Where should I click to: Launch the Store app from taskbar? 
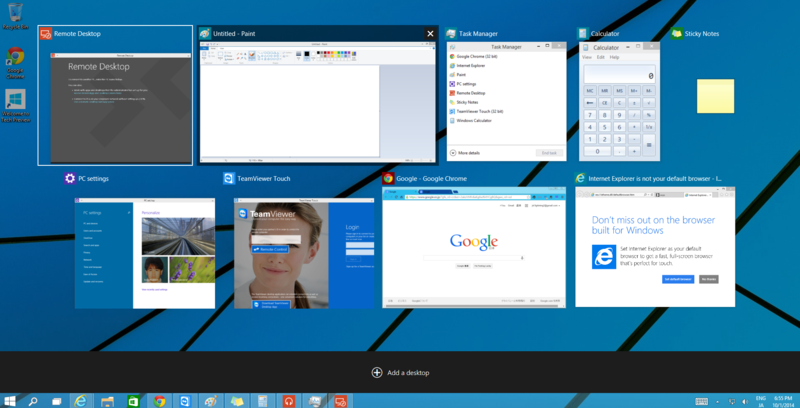pyautogui.click(x=133, y=401)
